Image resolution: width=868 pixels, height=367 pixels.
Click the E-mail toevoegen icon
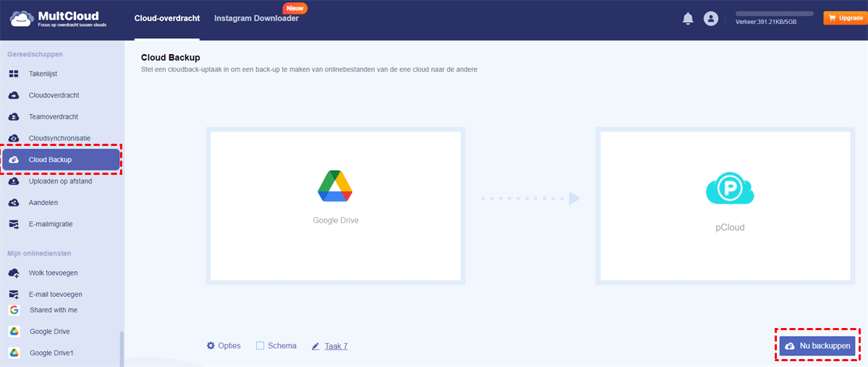click(14, 295)
